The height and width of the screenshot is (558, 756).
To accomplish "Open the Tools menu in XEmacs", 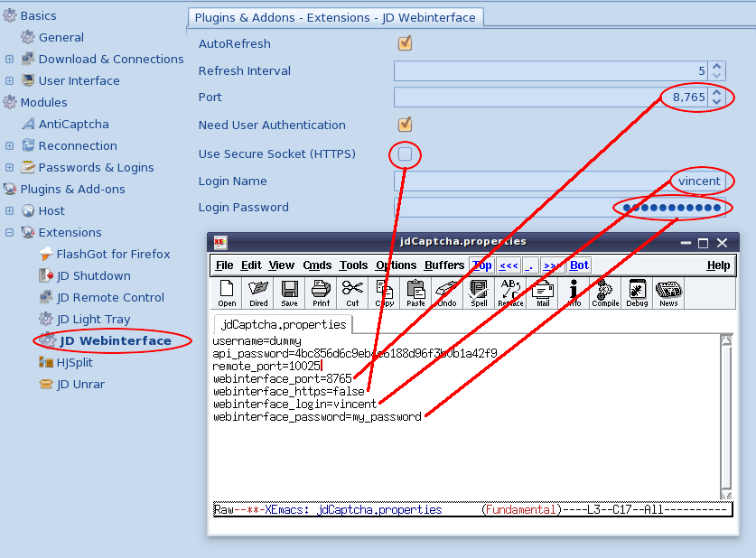I will 353,265.
